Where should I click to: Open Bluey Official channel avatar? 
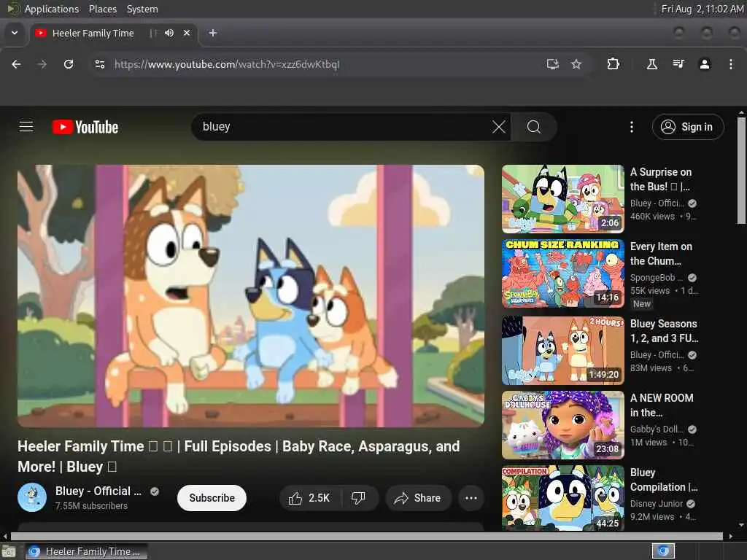32,497
